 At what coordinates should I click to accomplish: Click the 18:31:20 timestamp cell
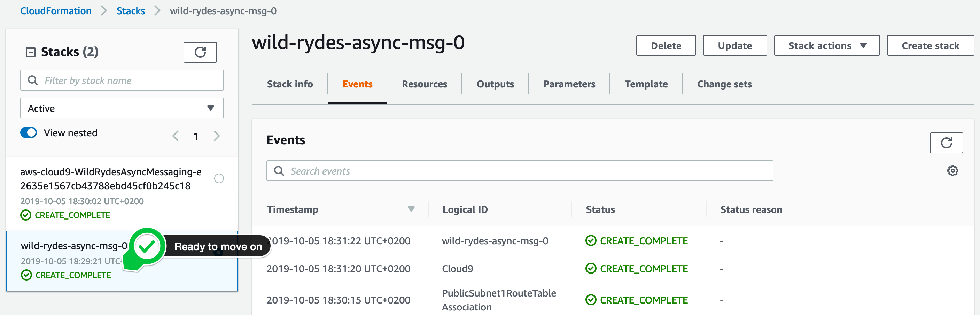[338, 269]
